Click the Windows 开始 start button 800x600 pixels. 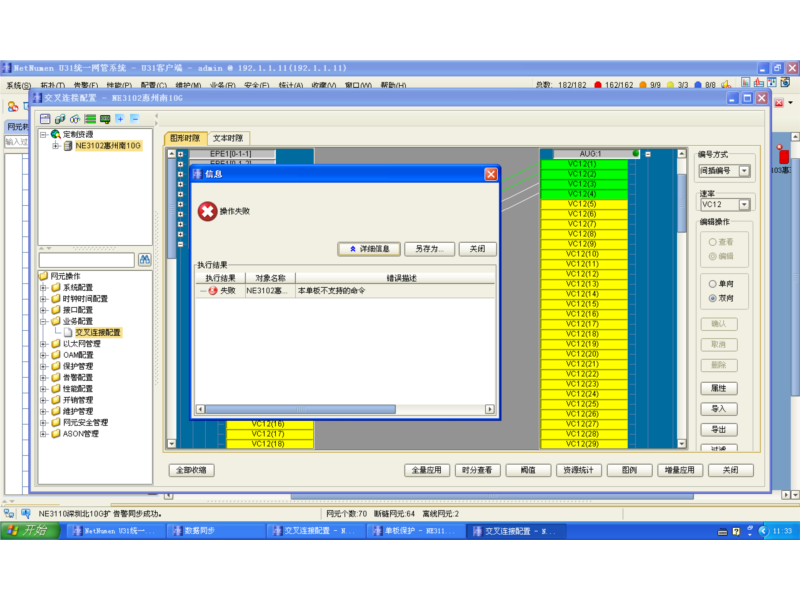pyautogui.click(x=27, y=531)
